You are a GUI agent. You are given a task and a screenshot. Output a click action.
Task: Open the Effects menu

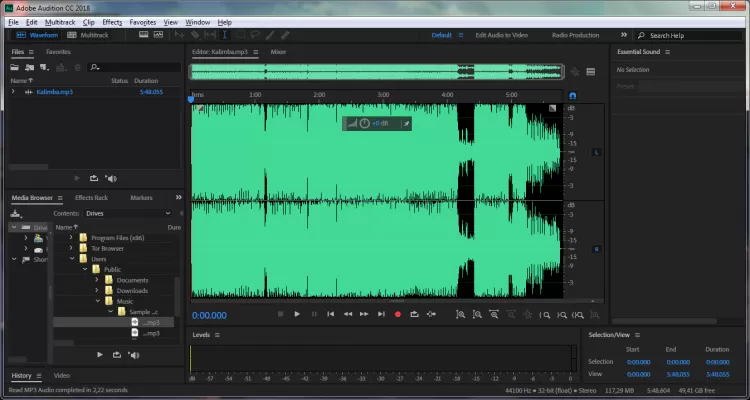(x=112, y=21)
